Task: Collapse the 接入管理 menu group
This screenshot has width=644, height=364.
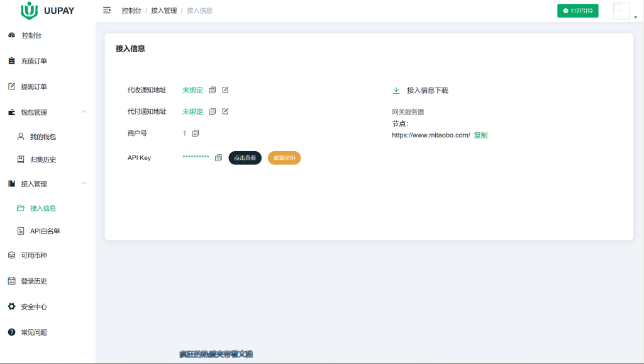Action: pyautogui.click(x=84, y=184)
